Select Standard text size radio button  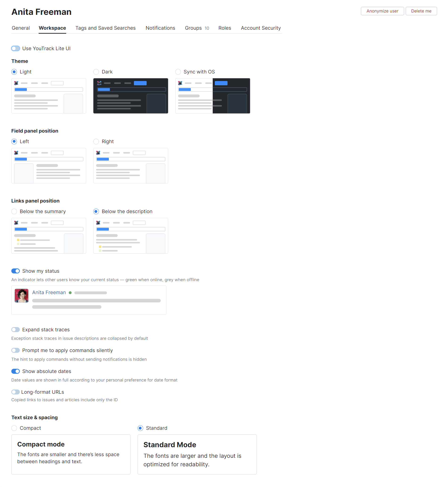point(140,428)
